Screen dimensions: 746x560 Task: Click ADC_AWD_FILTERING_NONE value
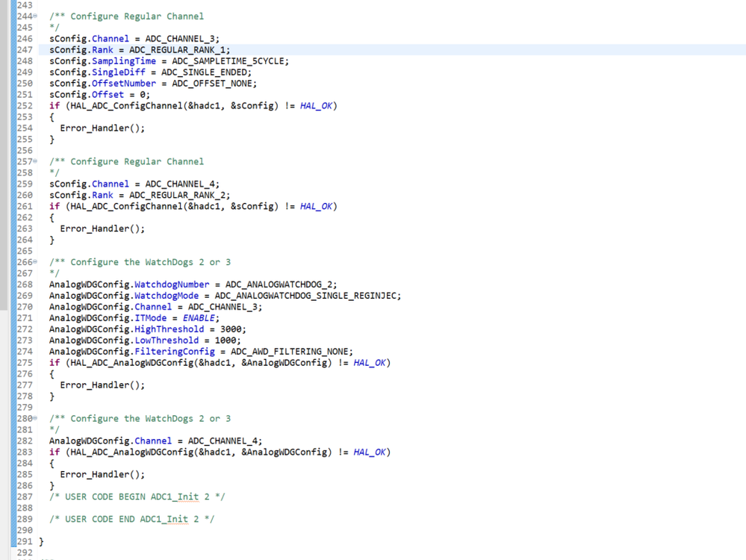(x=289, y=352)
